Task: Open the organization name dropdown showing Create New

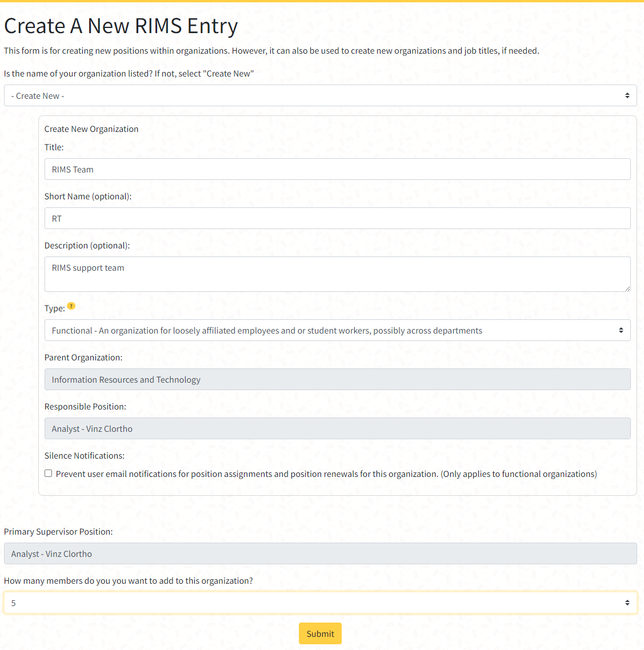Action: [x=320, y=96]
